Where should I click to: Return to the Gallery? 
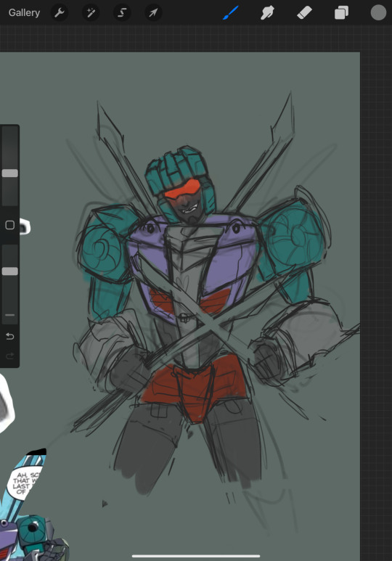pos(24,13)
